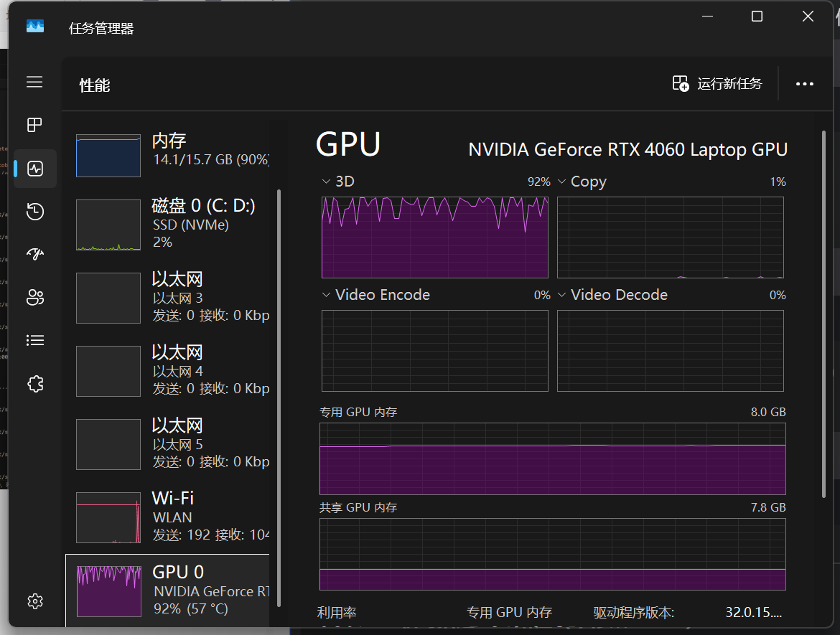The height and width of the screenshot is (635, 840).
Task: Click the 性能 page heading
Action: tap(95, 85)
